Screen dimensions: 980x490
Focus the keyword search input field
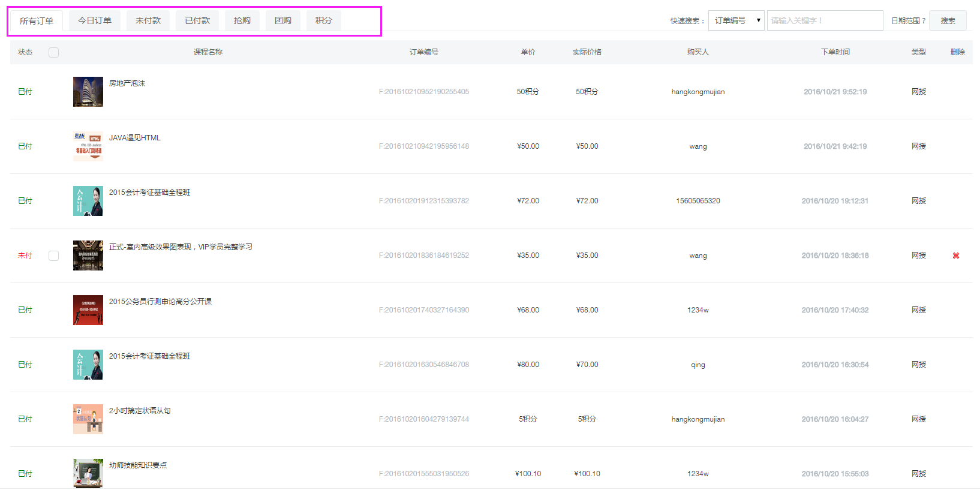click(825, 20)
